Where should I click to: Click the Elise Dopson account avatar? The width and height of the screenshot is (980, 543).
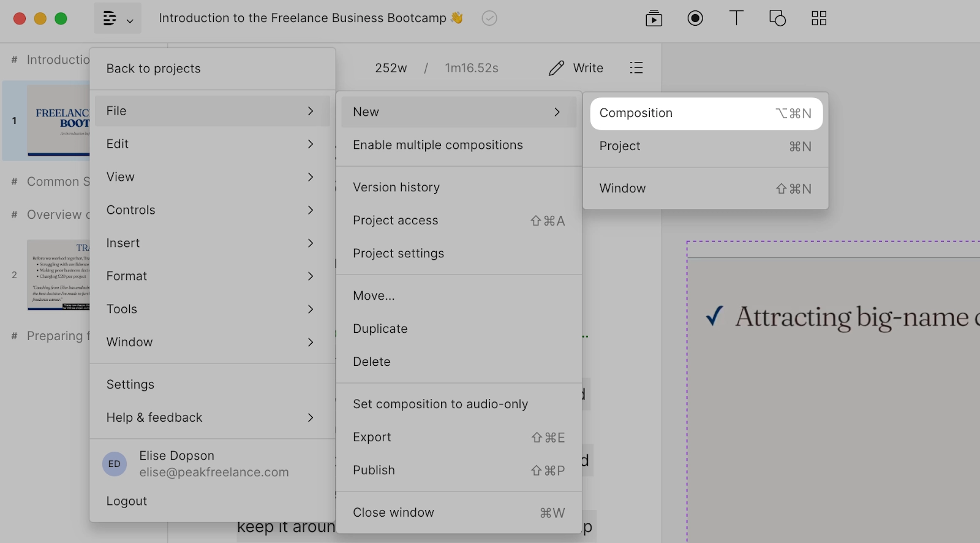tap(115, 464)
